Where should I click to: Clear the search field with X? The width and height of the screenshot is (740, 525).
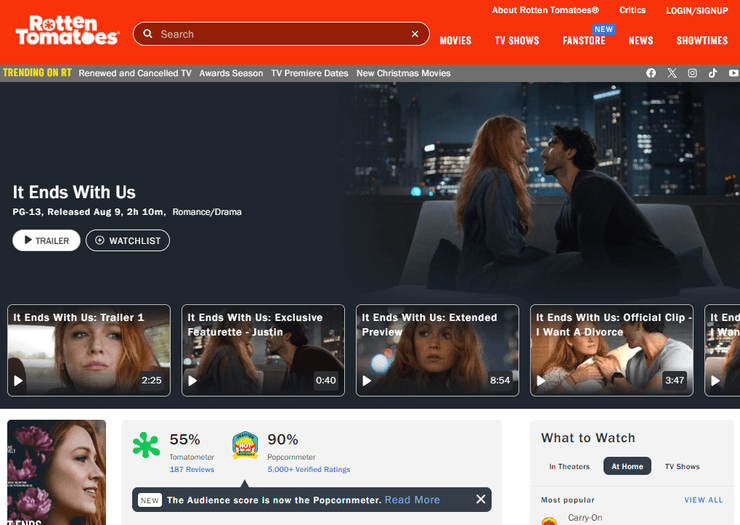[415, 34]
